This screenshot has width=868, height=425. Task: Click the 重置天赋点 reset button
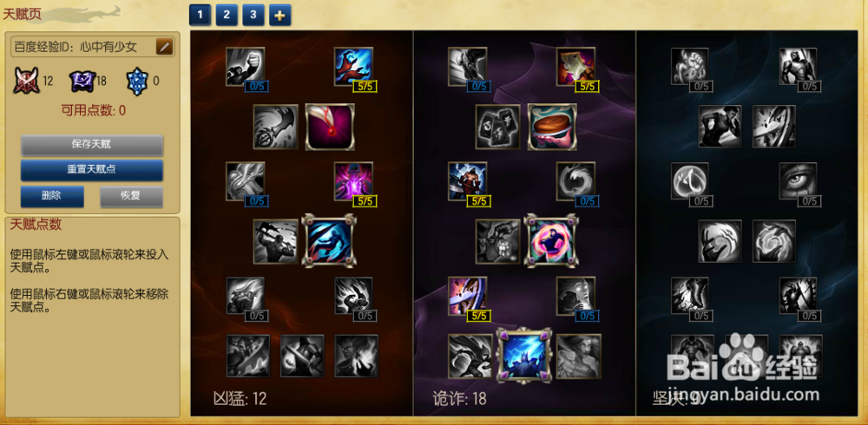point(92,170)
